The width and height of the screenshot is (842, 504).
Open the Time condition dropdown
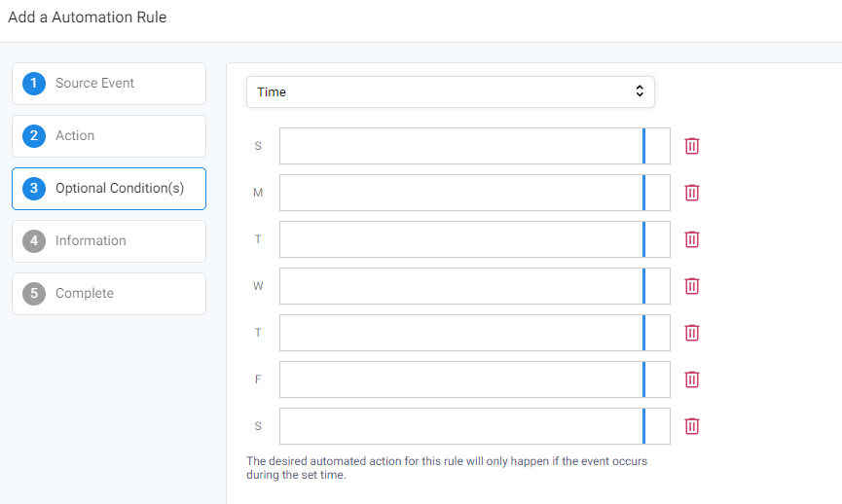point(450,91)
